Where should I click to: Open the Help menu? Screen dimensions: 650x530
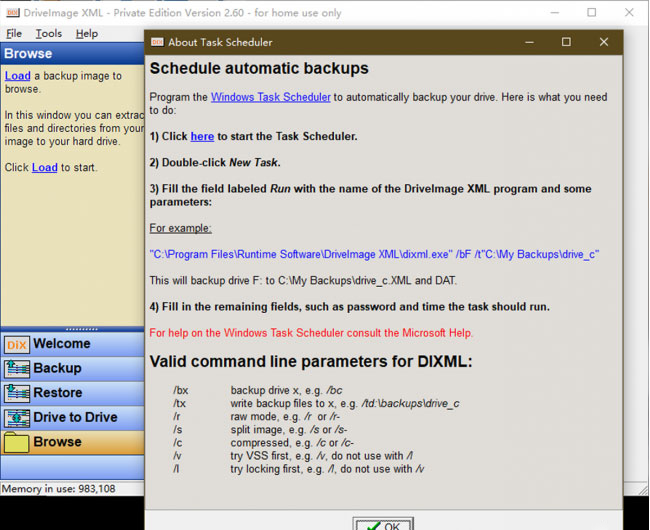coord(87,34)
